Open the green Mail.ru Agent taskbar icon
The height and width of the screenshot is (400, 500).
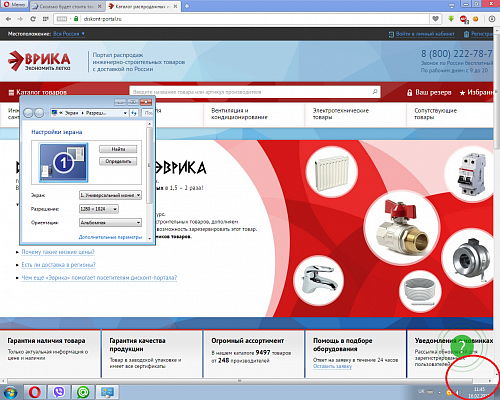[83, 392]
